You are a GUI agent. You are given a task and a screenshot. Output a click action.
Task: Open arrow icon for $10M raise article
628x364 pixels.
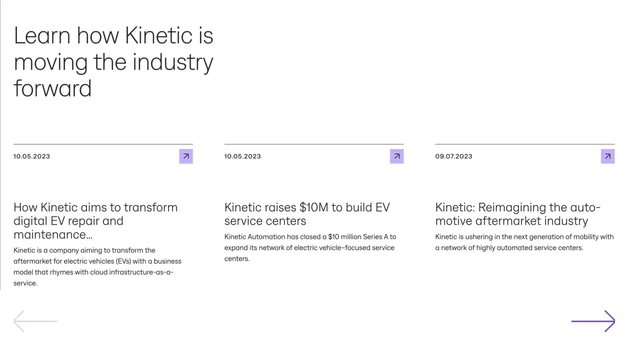(397, 156)
